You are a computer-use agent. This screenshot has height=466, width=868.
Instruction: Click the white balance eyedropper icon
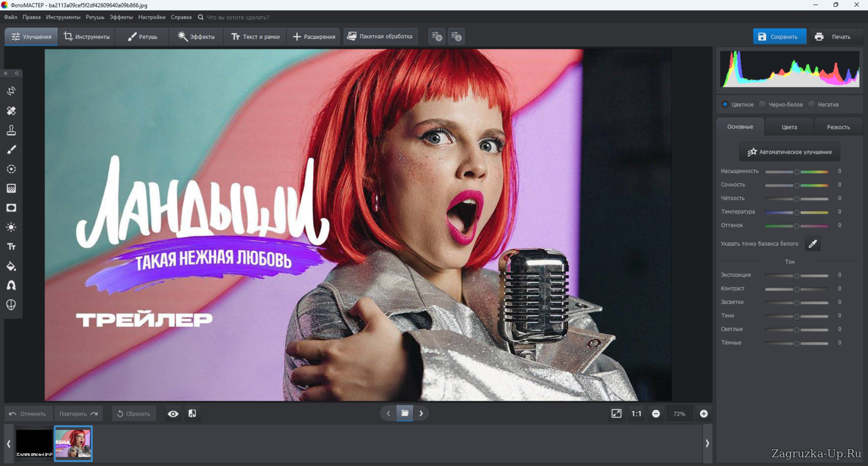[812, 244]
